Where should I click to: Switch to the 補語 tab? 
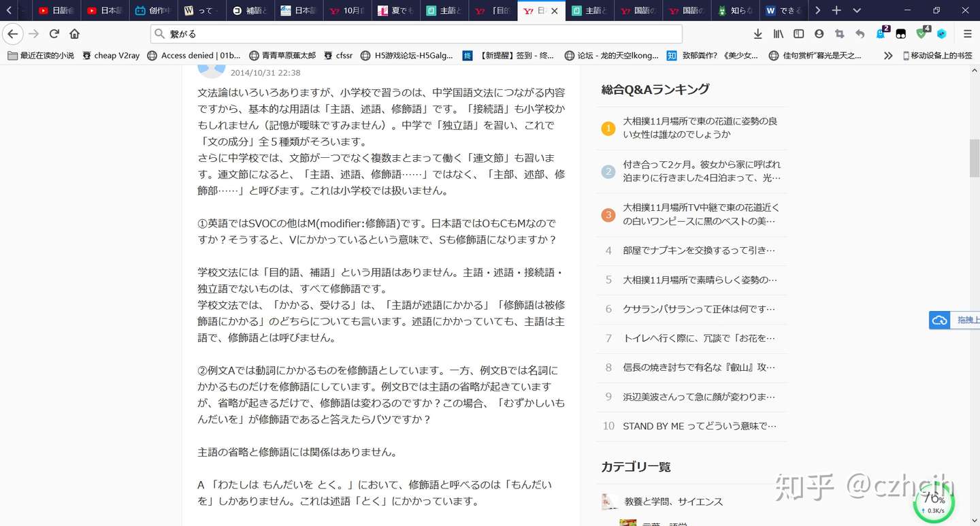point(251,11)
